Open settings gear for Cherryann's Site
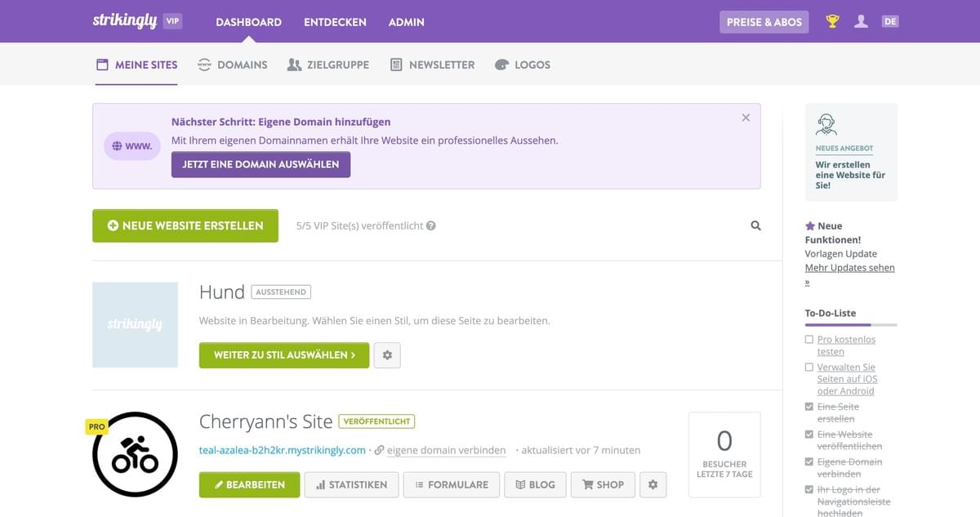This screenshot has width=980, height=517. (653, 484)
